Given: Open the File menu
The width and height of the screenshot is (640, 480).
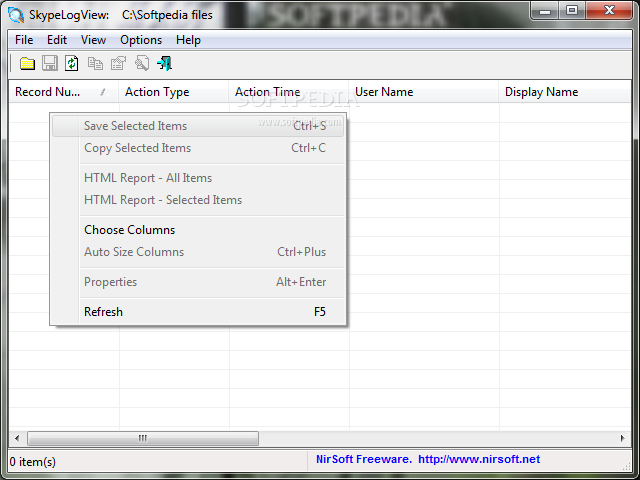Looking at the screenshot, I should coord(24,40).
